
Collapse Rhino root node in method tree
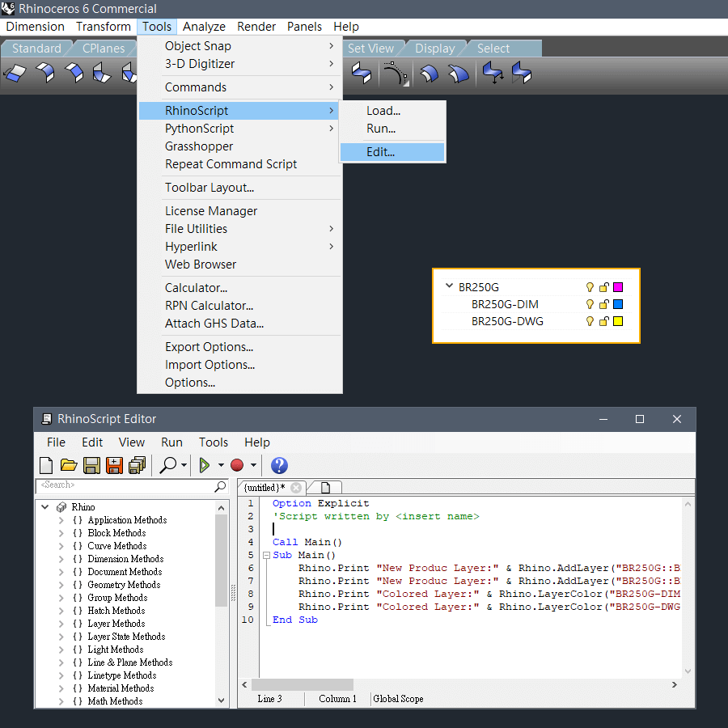click(x=45, y=506)
